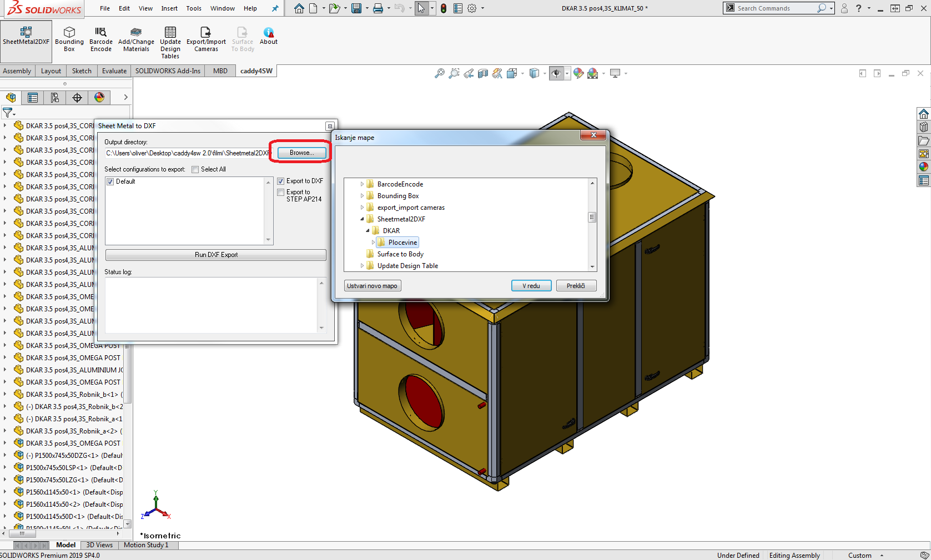Open the Insert menu

tap(169, 8)
